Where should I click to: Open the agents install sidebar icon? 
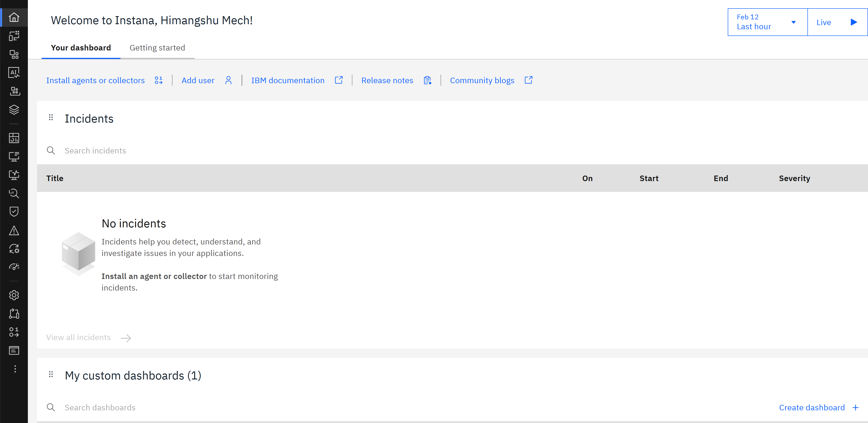[x=14, y=332]
